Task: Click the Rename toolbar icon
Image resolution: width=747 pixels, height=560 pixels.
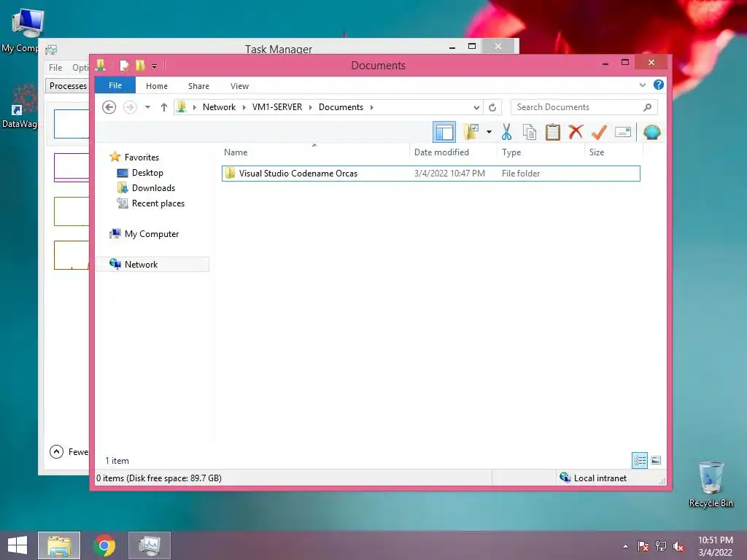Action: (623, 132)
